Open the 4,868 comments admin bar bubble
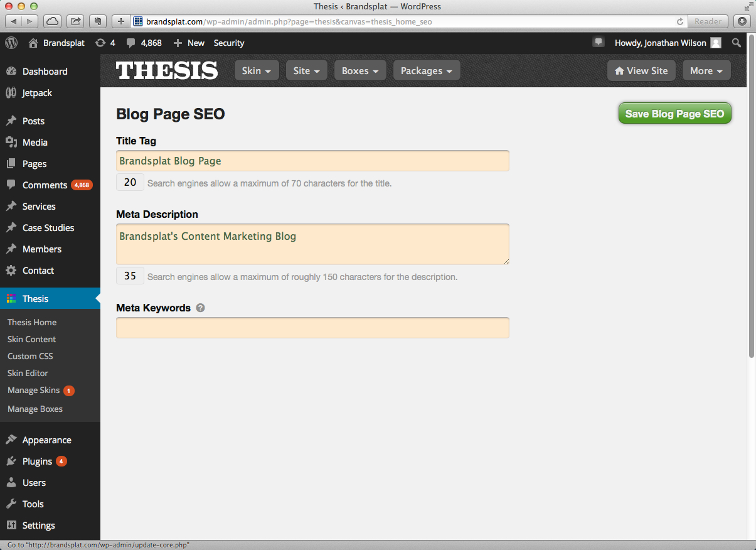Viewport: 756px width, 550px height. pos(144,43)
